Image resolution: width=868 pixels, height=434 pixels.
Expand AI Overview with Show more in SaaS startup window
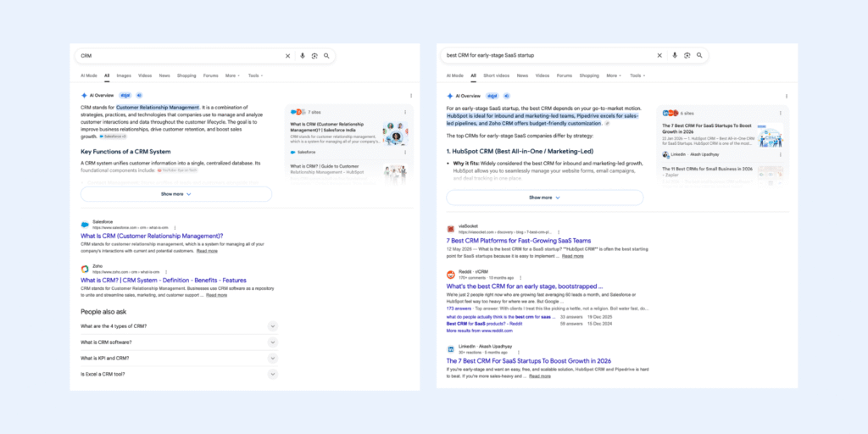[545, 198]
